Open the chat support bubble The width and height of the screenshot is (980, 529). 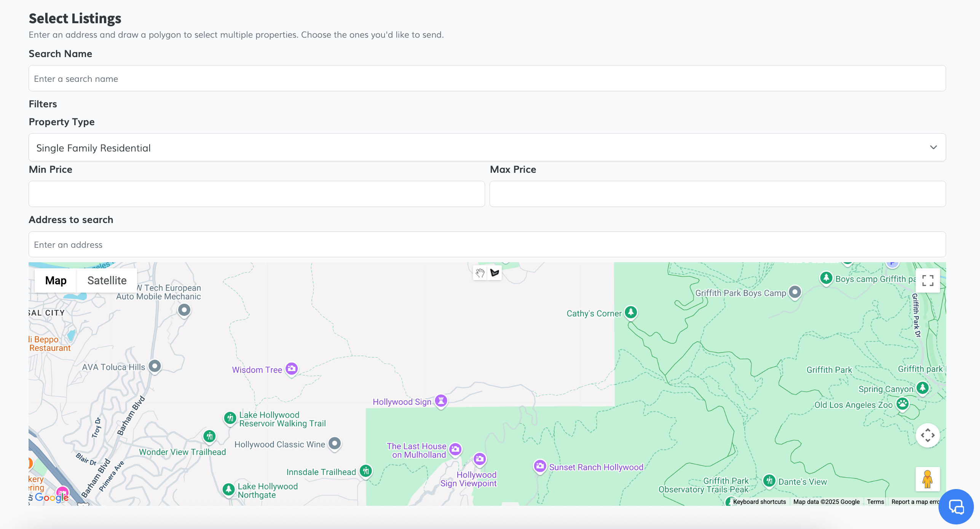pyautogui.click(x=956, y=507)
